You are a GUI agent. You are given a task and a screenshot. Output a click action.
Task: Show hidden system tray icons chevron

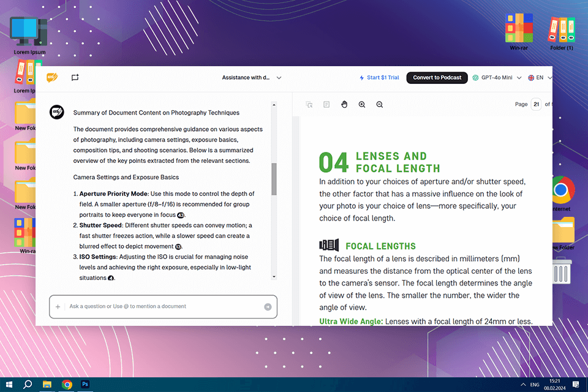click(522, 385)
